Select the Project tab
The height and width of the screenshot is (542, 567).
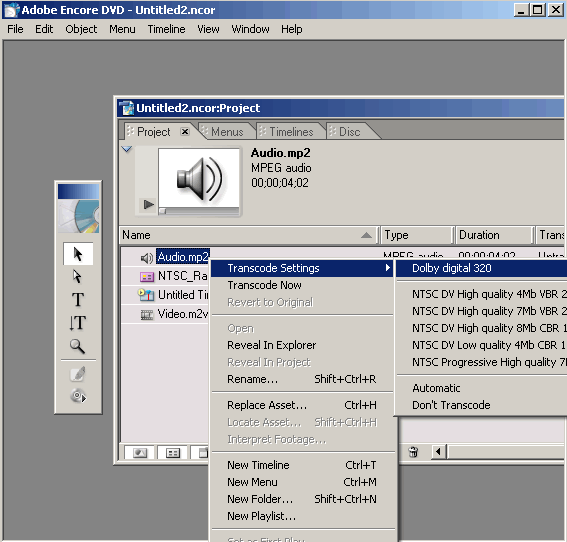tap(153, 132)
